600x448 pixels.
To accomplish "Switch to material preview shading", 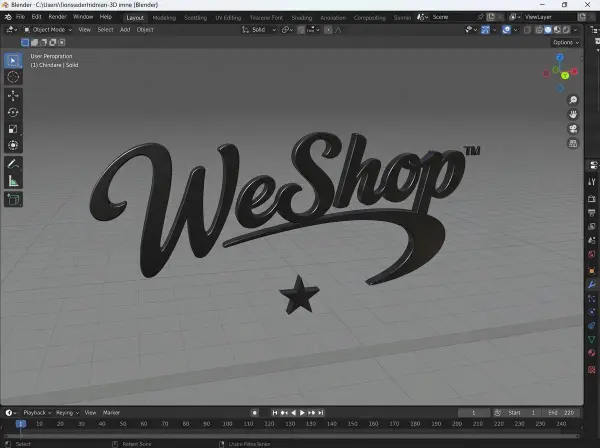I will 557,30.
